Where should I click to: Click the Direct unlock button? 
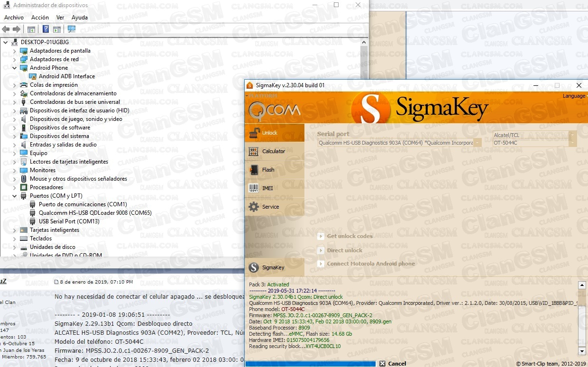[340, 250]
